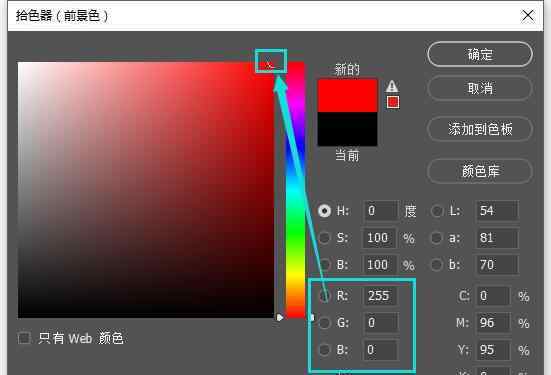Select the Lab a radio button

[x=437, y=238]
